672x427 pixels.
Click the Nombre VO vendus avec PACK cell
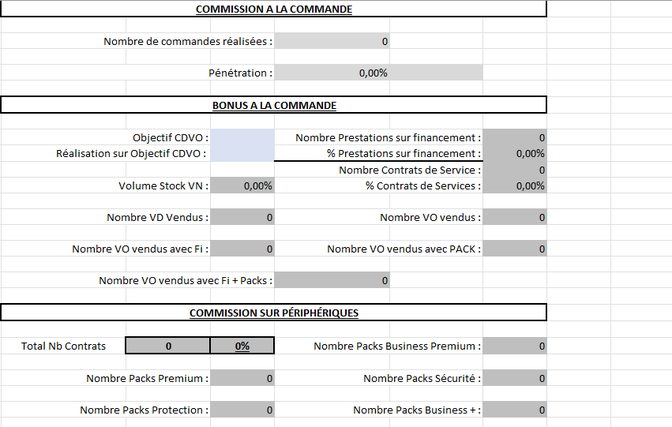[514, 249]
